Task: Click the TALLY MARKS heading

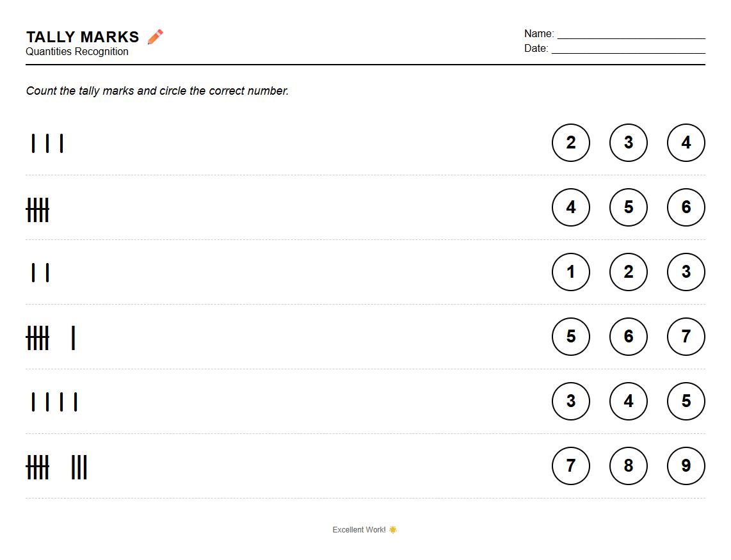Action: tap(83, 37)
